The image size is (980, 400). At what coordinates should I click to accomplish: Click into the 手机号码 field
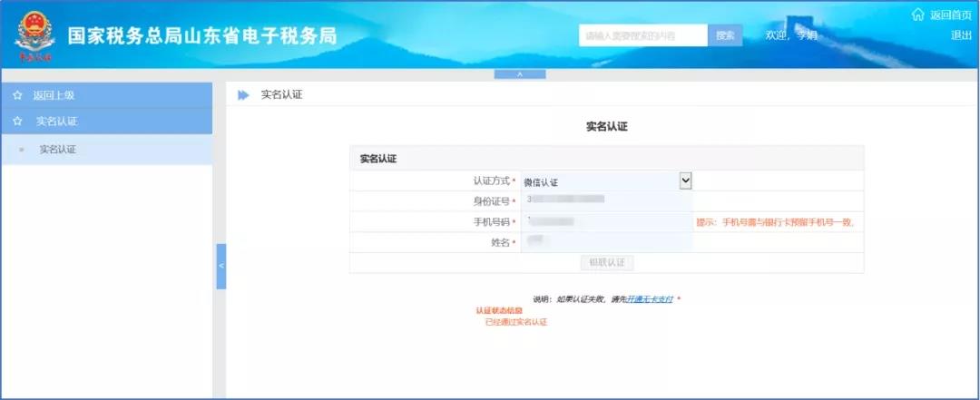pyautogui.click(x=606, y=221)
